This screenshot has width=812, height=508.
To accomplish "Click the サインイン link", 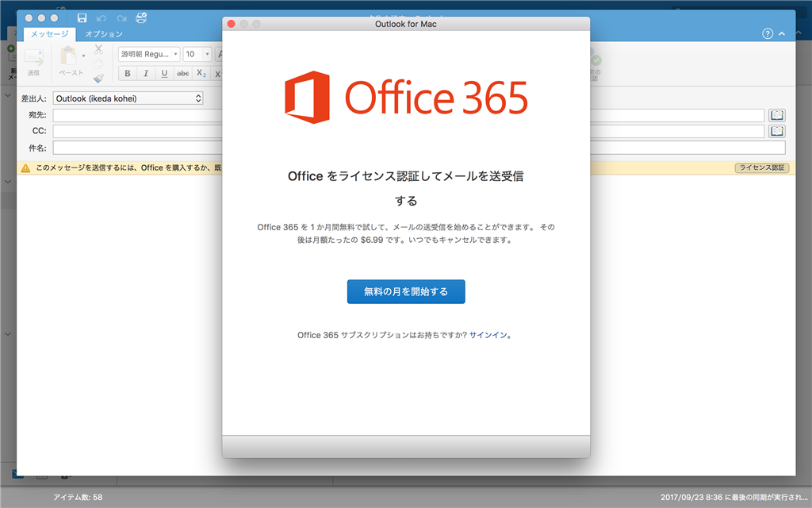I will [488, 336].
